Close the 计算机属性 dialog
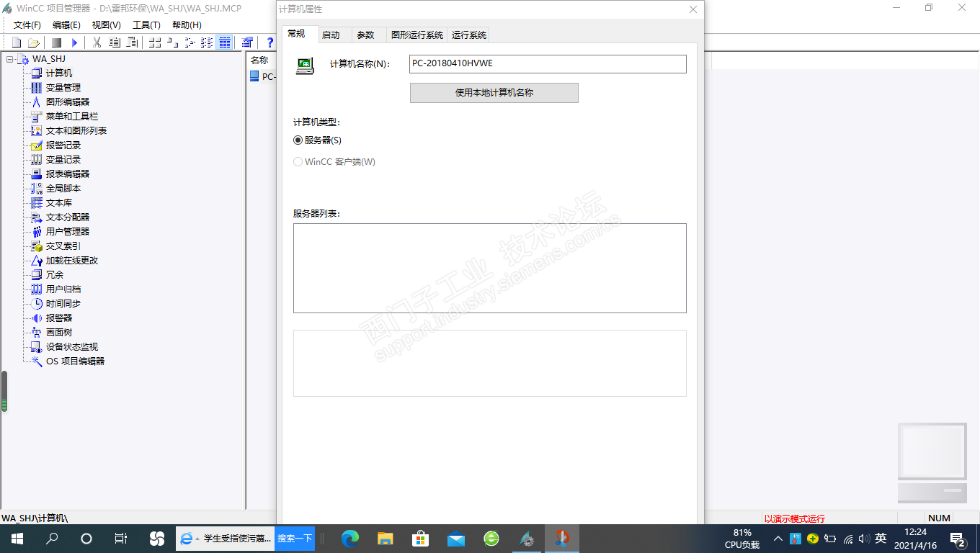 coord(693,9)
